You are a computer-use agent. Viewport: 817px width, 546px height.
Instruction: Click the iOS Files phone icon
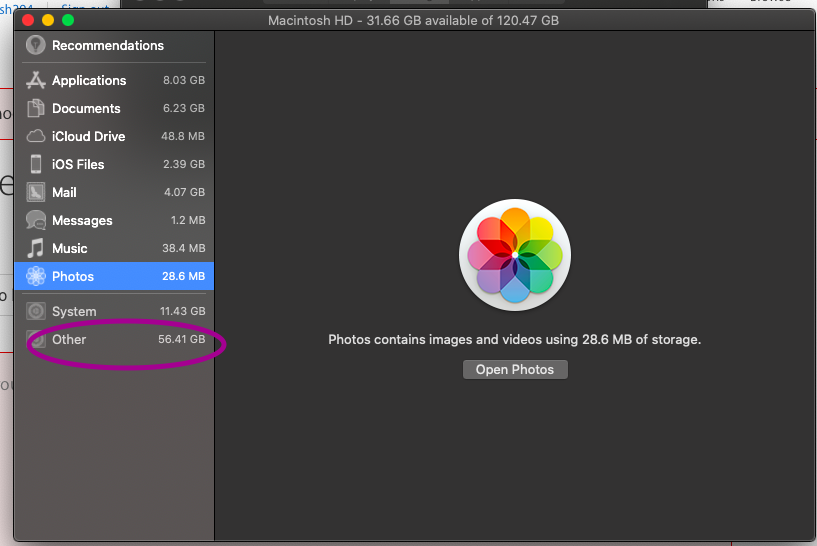pyautogui.click(x=36, y=164)
